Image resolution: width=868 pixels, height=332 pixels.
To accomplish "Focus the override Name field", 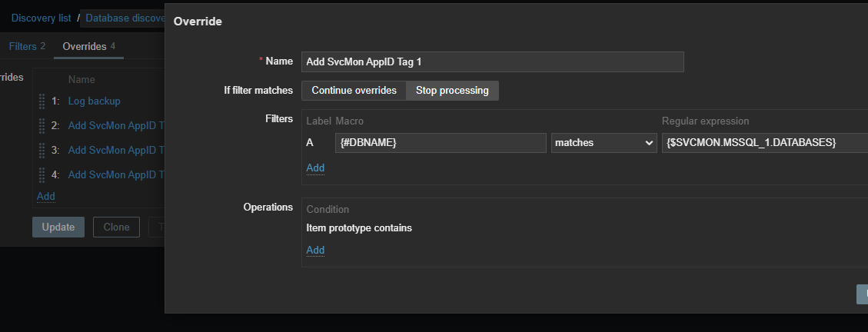I will [492, 62].
